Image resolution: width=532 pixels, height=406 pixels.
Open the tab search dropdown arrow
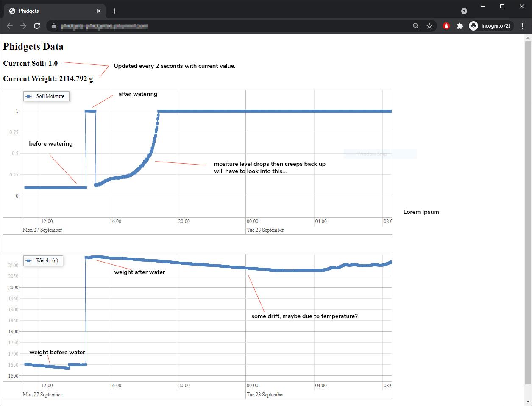pyautogui.click(x=464, y=11)
